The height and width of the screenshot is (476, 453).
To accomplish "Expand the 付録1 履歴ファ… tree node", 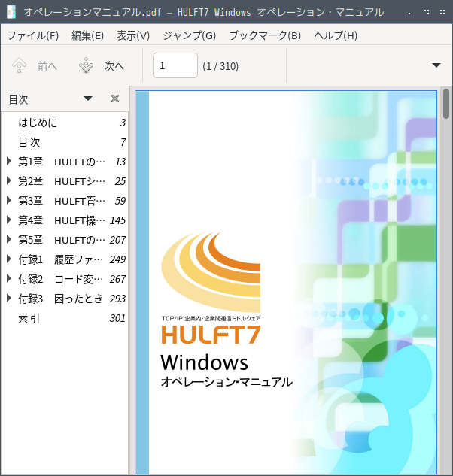I will tap(9, 259).
